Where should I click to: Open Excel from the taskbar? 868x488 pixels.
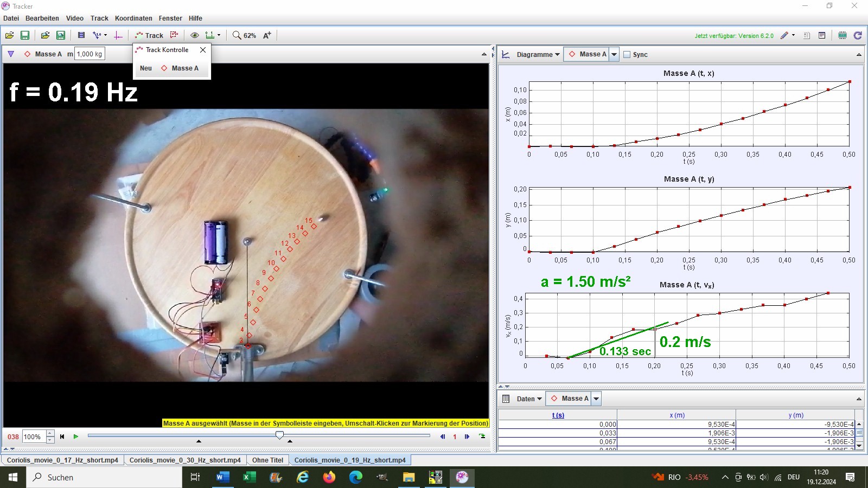[249, 477]
